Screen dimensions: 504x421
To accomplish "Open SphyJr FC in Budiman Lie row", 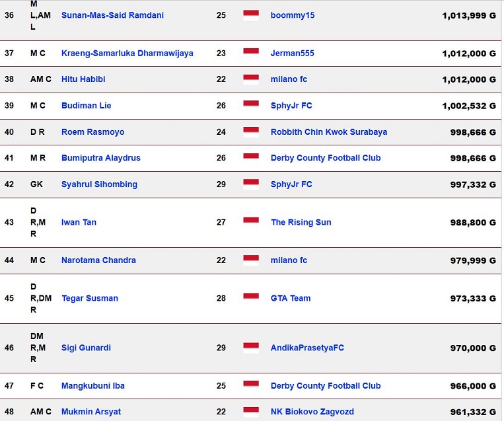I will pos(291,106).
